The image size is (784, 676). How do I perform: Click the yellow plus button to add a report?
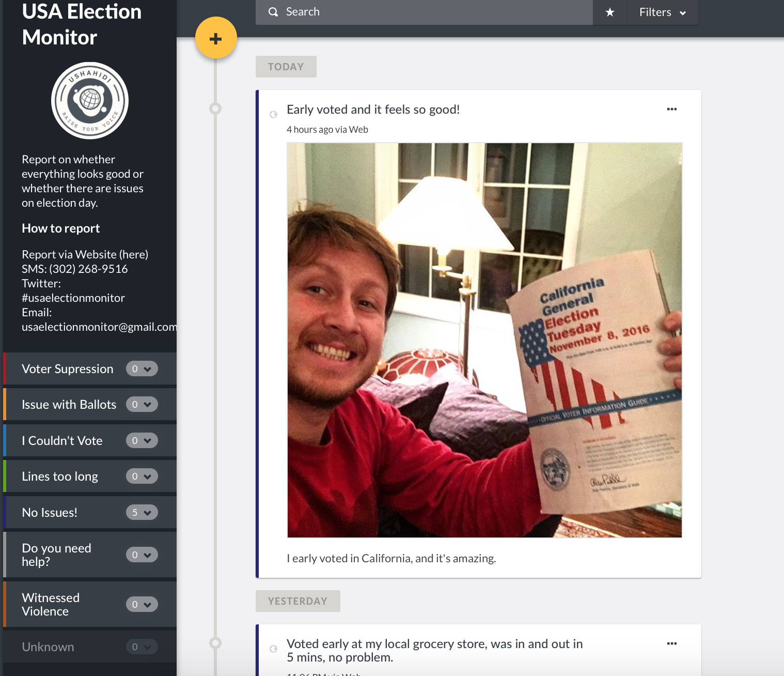(215, 37)
